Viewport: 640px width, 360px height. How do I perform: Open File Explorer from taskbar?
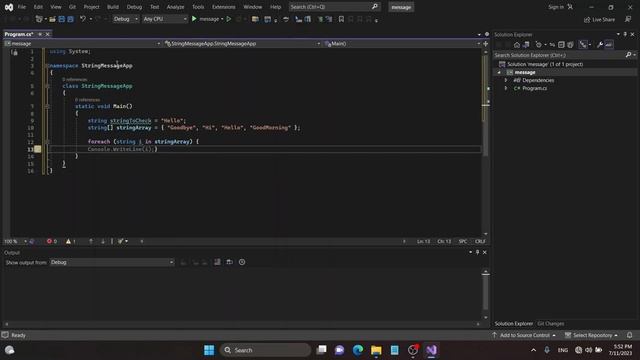click(x=376, y=350)
